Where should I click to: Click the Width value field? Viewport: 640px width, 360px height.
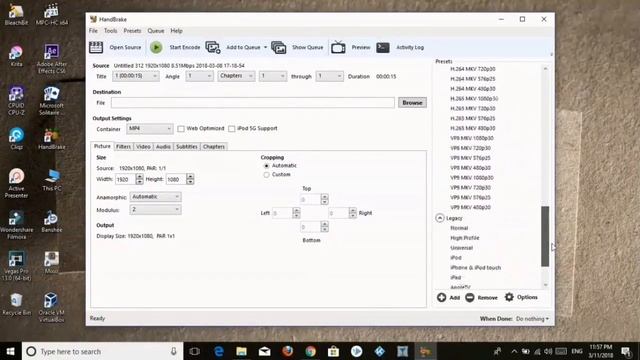(125, 179)
